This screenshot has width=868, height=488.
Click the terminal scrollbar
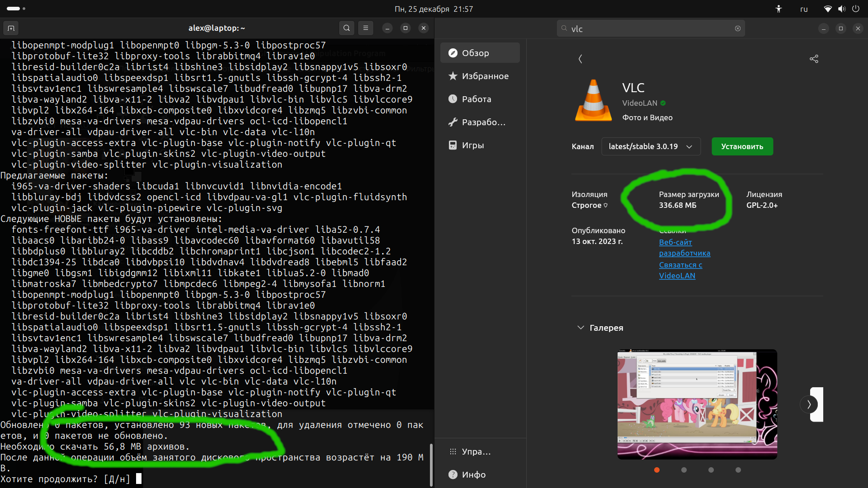[431, 465]
